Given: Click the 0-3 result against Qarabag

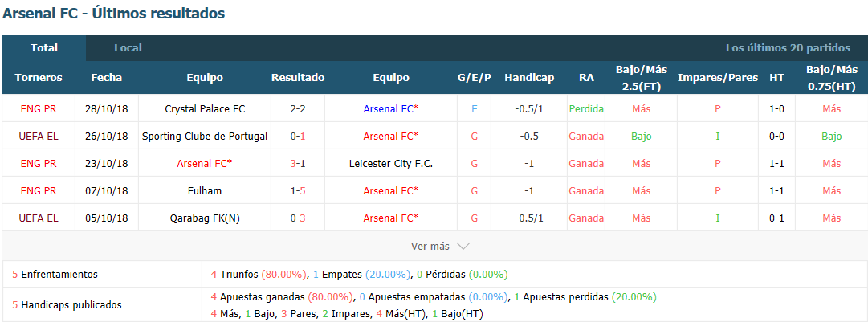Looking at the screenshot, I should (x=298, y=218).
